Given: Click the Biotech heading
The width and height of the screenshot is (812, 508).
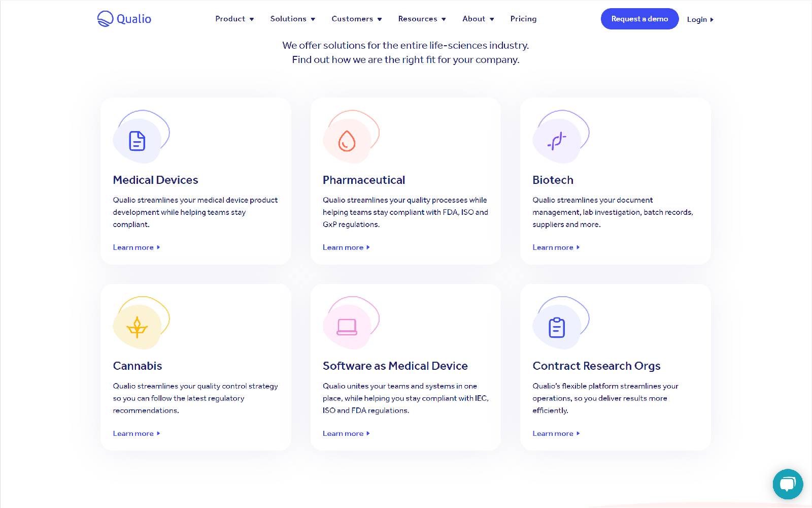Looking at the screenshot, I should [553, 180].
